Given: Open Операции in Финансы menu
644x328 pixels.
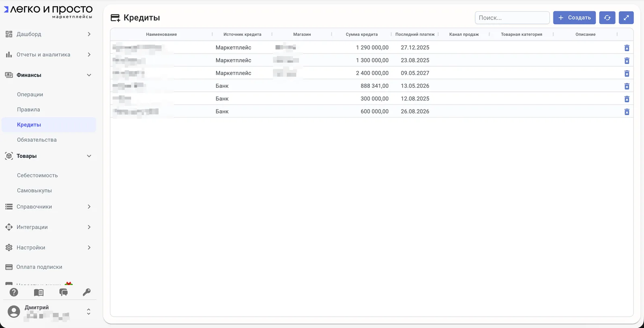Looking at the screenshot, I should point(30,95).
